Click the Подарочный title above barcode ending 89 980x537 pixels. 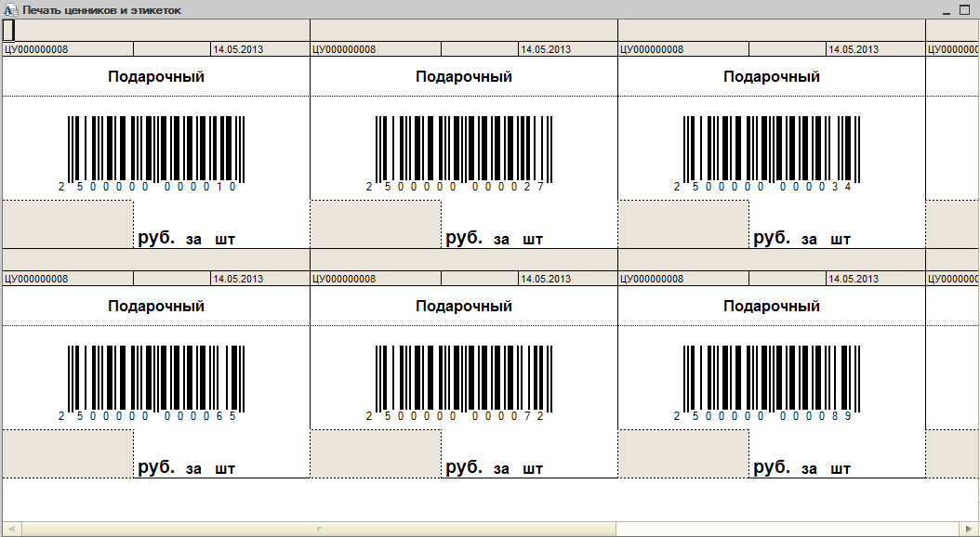pos(771,306)
